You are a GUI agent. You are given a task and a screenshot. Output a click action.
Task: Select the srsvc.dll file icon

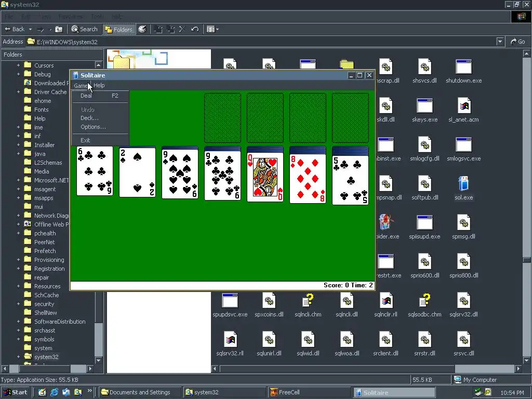pos(463,340)
